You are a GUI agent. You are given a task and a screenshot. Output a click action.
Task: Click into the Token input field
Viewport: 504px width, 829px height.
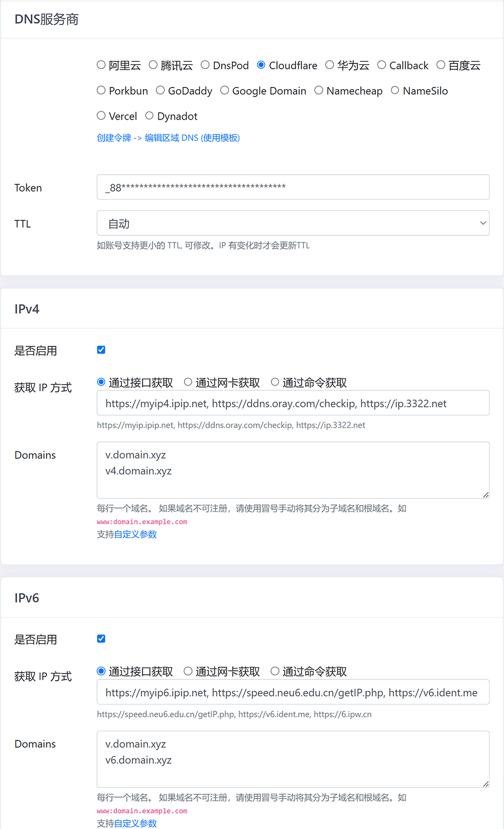coord(293,187)
